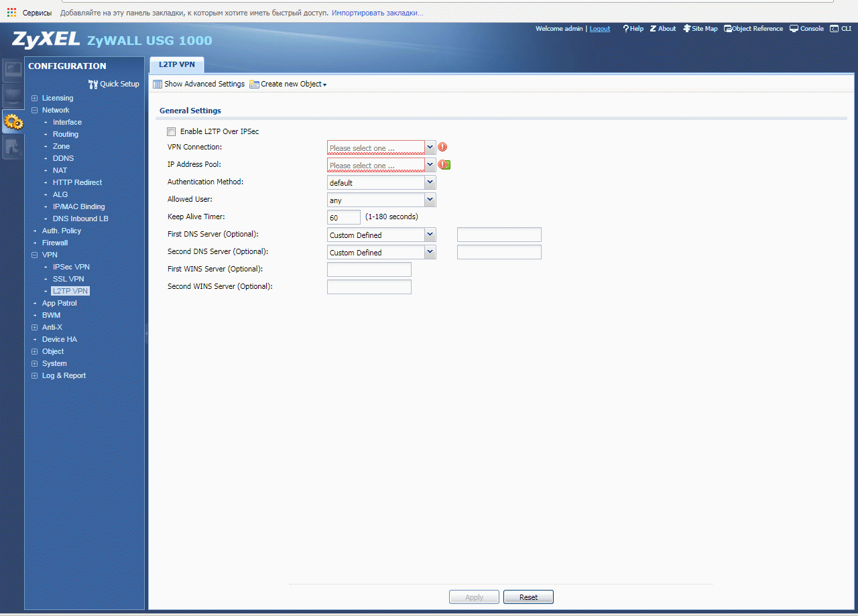This screenshot has height=616, width=858.
Task: Open NAT in the sidebar
Action: (x=60, y=170)
